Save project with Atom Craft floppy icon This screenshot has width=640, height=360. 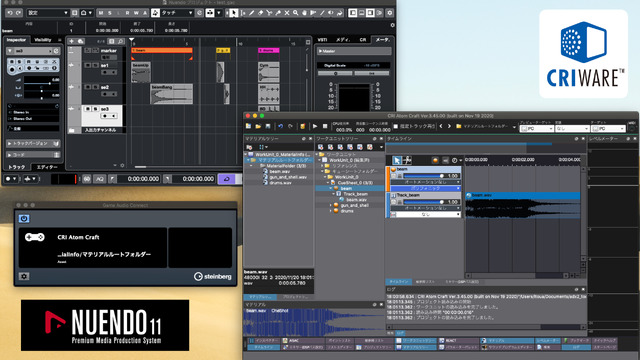[x=268, y=127]
